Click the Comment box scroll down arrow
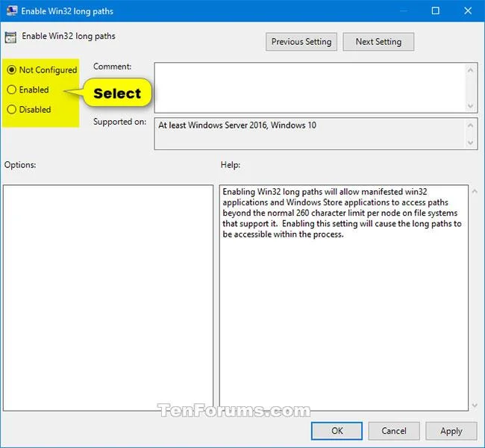 [x=471, y=105]
